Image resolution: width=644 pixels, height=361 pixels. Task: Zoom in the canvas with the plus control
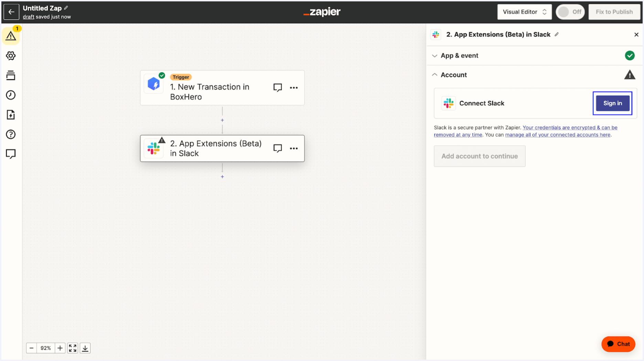(x=60, y=348)
